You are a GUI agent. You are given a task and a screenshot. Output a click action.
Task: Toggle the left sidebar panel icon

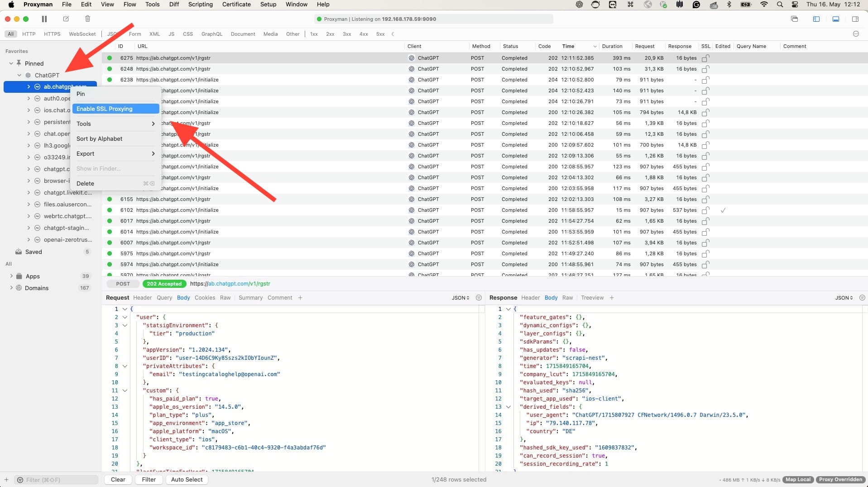click(x=816, y=19)
